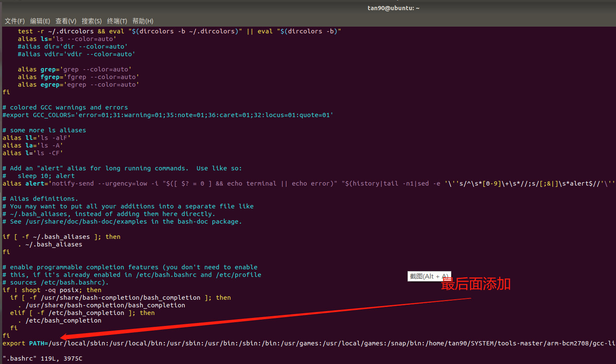Click the line alias ls='ls --color=auto'
616x364 pixels.
[x=67, y=39]
